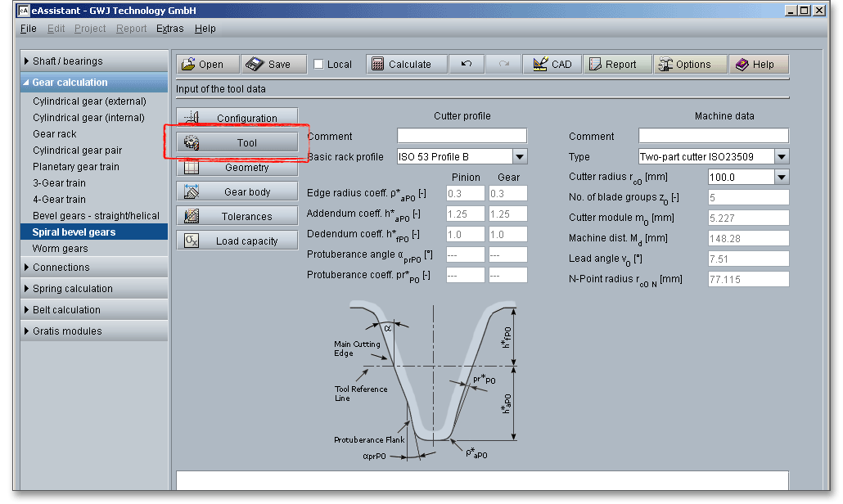Click the Cutter profile Comment field
This screenshot has height=504, width=843.
tap(462, 136)
